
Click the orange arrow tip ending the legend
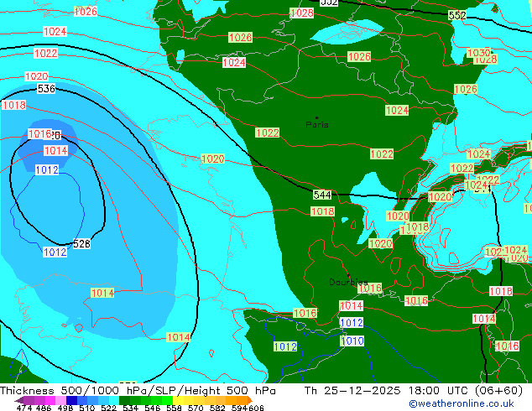pyautogui.click(x=250, y=400)
